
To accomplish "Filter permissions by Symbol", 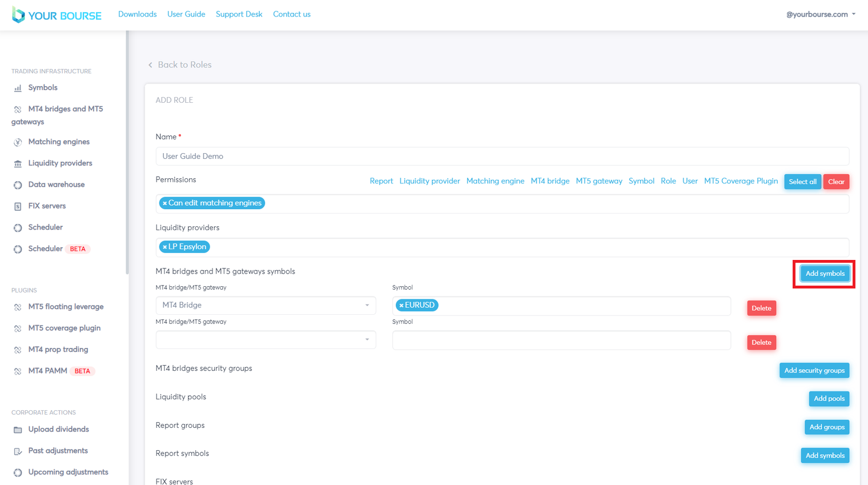I will point(642,181).
